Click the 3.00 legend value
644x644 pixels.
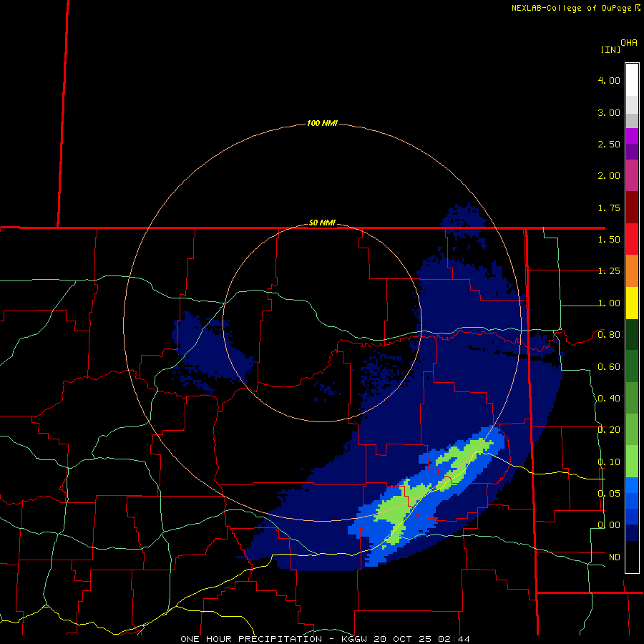[609, 112]
